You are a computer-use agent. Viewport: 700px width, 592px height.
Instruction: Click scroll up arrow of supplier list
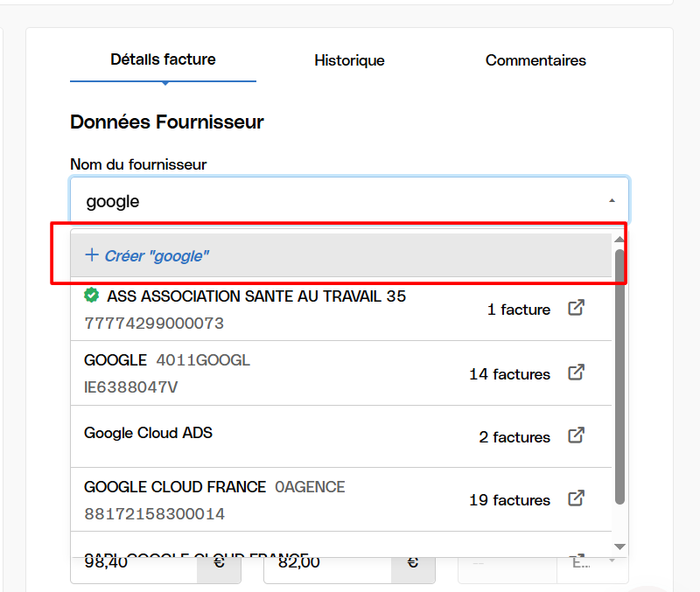coord(619,240)
